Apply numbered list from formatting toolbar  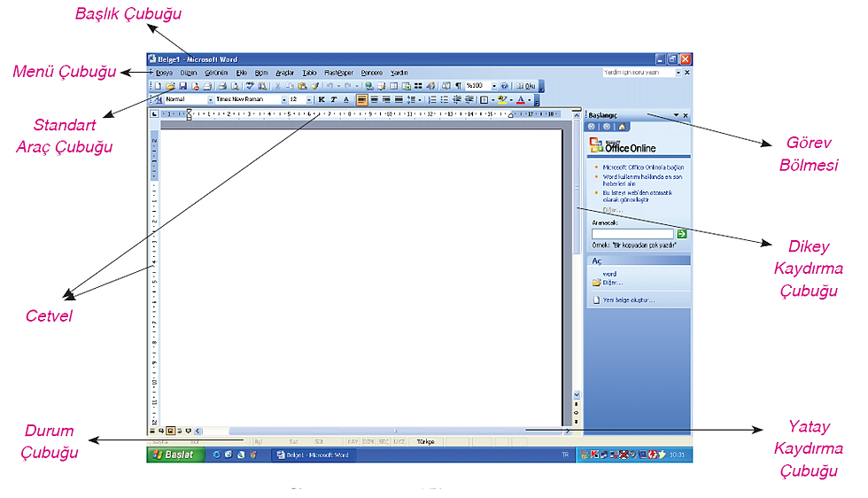pos(432,100)
